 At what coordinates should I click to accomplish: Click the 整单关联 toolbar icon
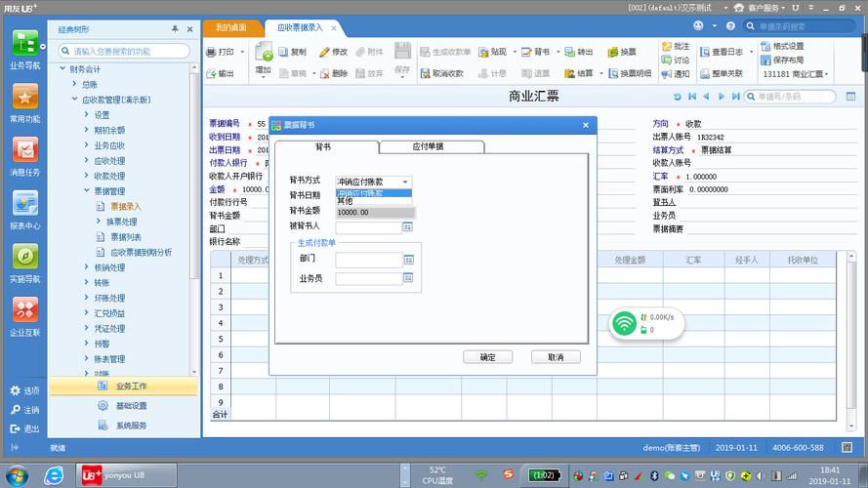click(x=705, y=73)
